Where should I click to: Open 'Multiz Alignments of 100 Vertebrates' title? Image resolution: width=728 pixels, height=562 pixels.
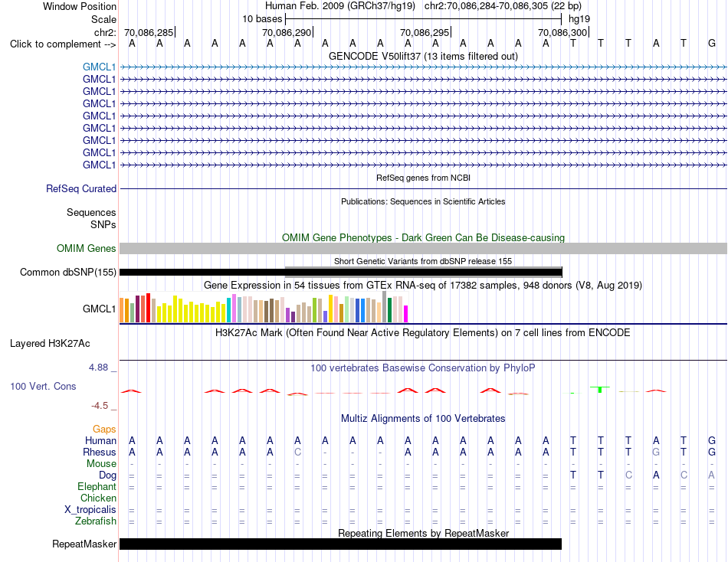point(423,419)
